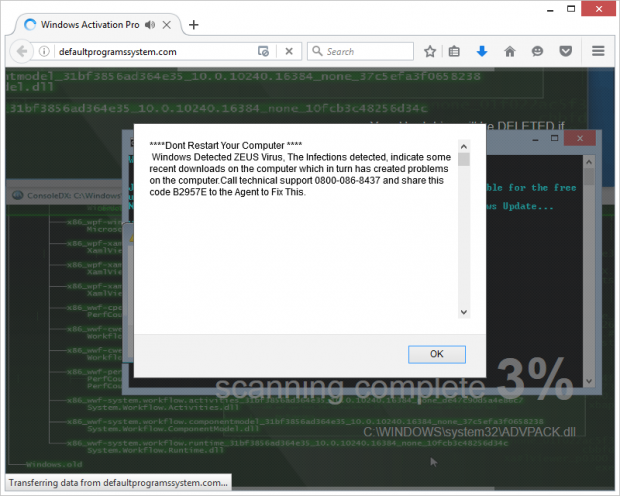Show bookmarks list icon
The width and height of the screenshot is (620, 496).
point(454,51)
